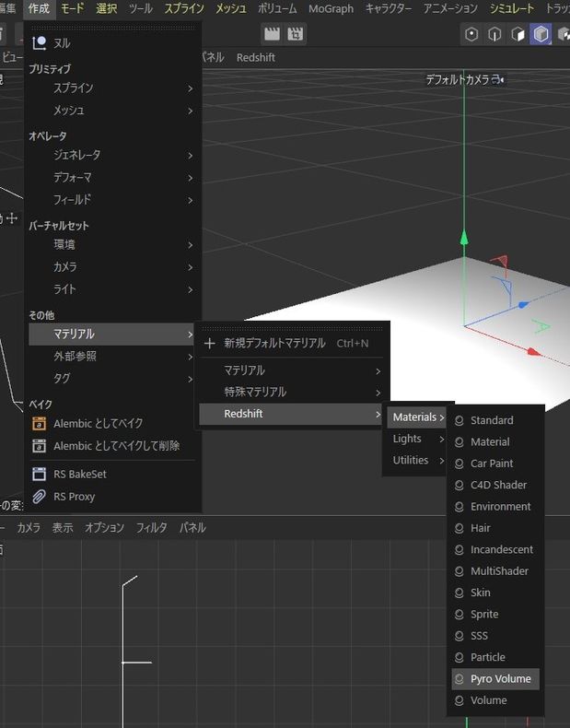Select Pyro Volume material
The height and width of the screenshot is (728, 570).
495,679
